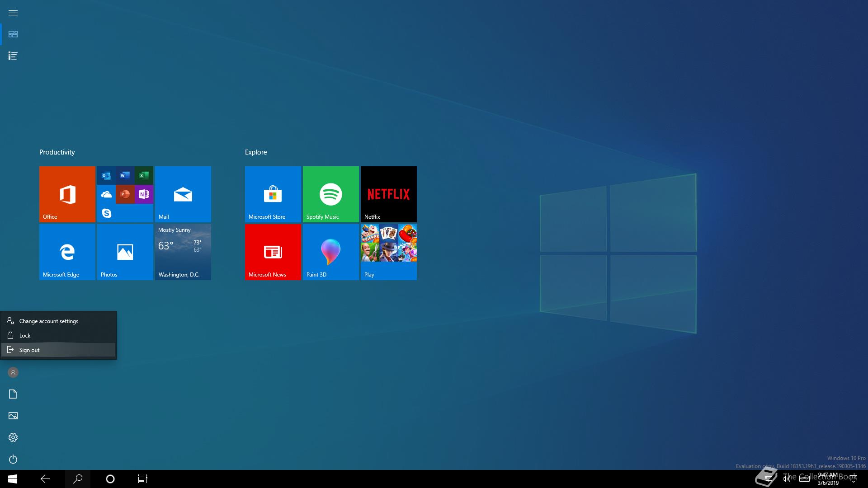This screenshot has height=488, width=868.
Task: Open the Photos tile
Action: [125, 252]
